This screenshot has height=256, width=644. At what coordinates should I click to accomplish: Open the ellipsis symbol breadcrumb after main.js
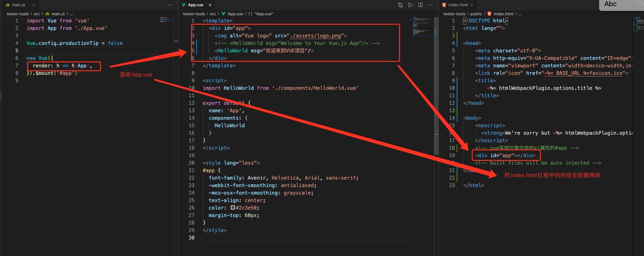point(71,14)
